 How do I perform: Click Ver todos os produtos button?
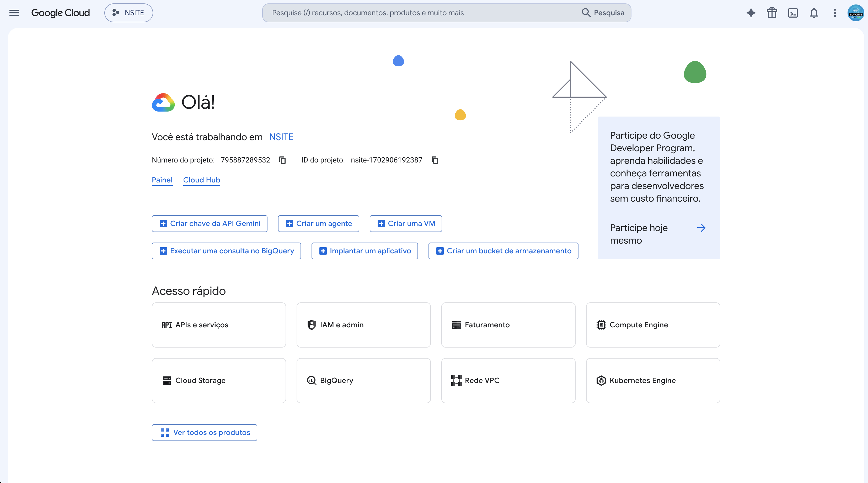pyautogui.click(x=204, y=432)
